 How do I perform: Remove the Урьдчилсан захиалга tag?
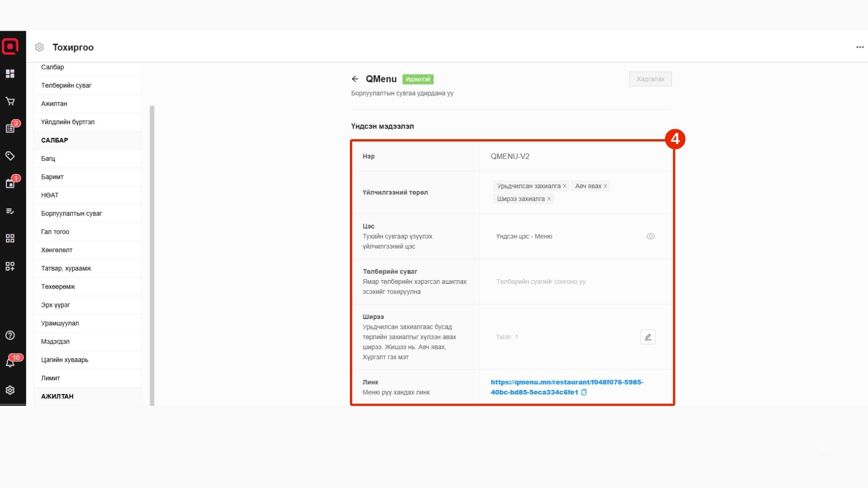click(x=565, y=186)
